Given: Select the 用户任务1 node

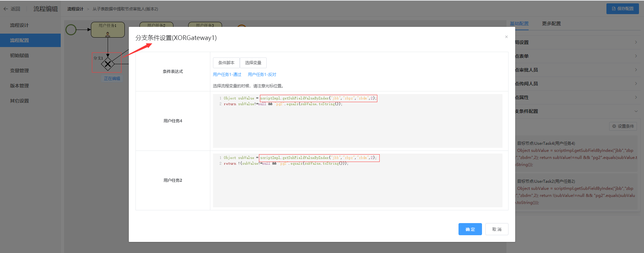Looking at the screenshot, I should [108, 30].
